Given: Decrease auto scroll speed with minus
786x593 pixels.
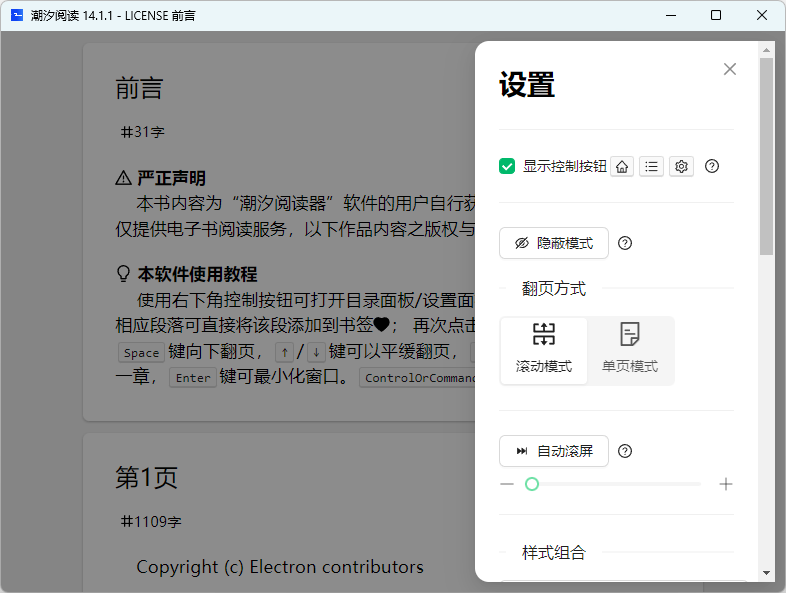Looking at the screenshot, I should pos(507,484).
